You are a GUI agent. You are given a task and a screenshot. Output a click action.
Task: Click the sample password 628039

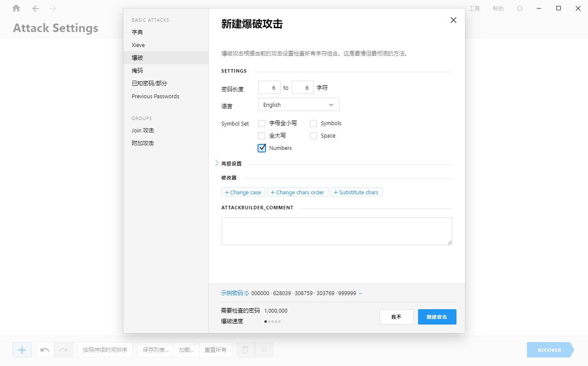(x=282, y=293)
